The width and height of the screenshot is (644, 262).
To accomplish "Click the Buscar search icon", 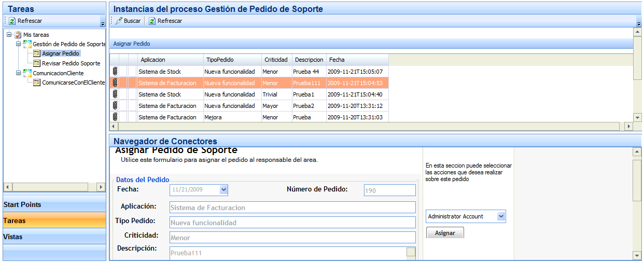I will click(x=119, y=21).
